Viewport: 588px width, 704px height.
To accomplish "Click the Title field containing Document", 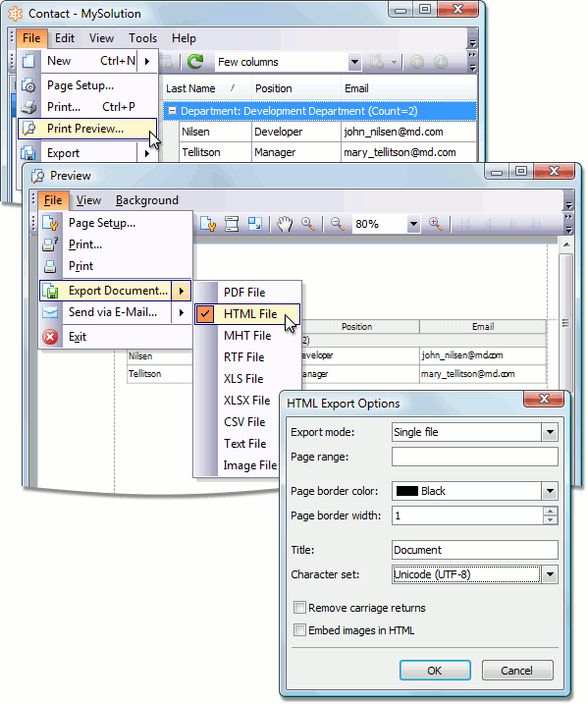I will point(475,550).
